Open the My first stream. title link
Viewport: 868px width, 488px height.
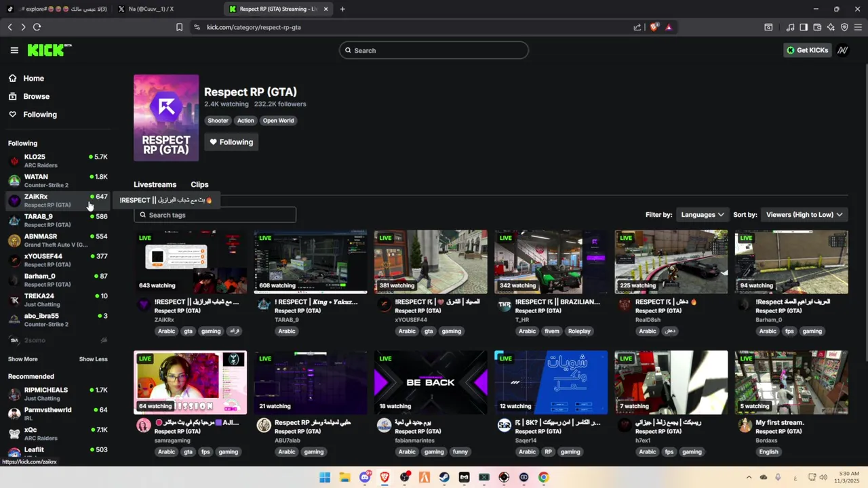[780, 422]
